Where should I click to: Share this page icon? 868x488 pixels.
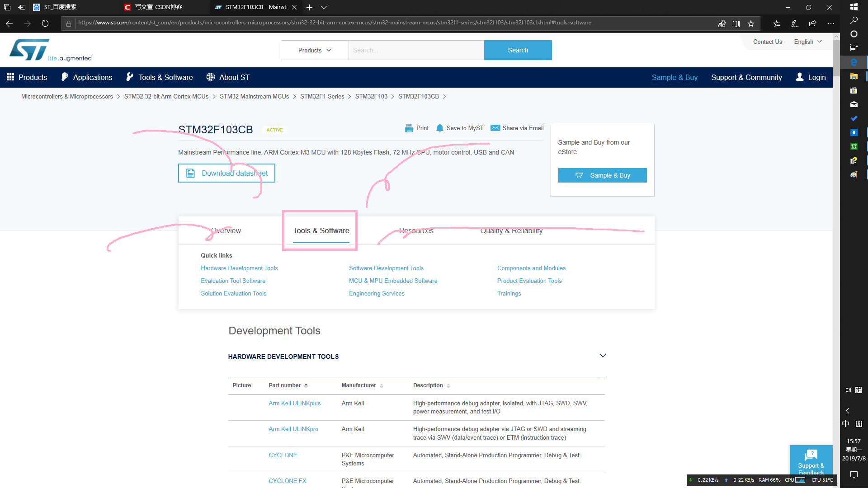click(812, 23)
